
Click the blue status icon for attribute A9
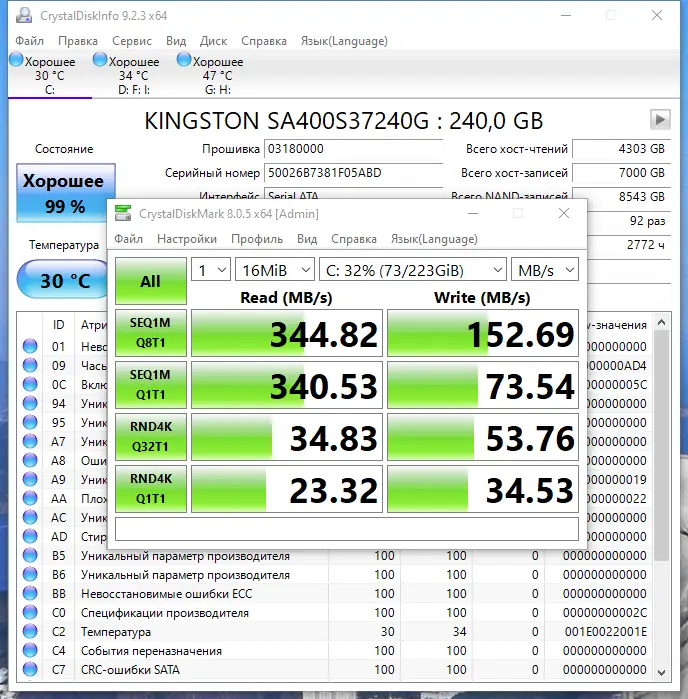30,479
